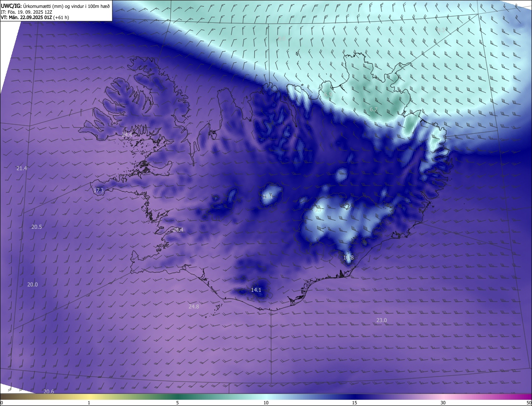Click the 24.4 value over the Westfjords
The image size is (532, 406).
pos(127,135)
